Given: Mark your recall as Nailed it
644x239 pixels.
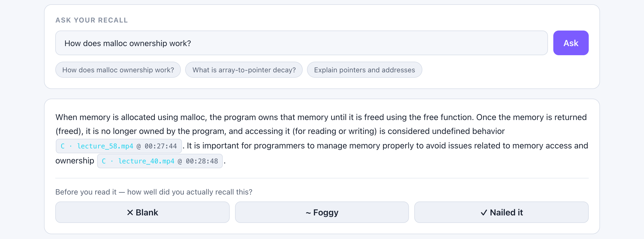Looking at the screenshot, I should (x=502, y=212).
